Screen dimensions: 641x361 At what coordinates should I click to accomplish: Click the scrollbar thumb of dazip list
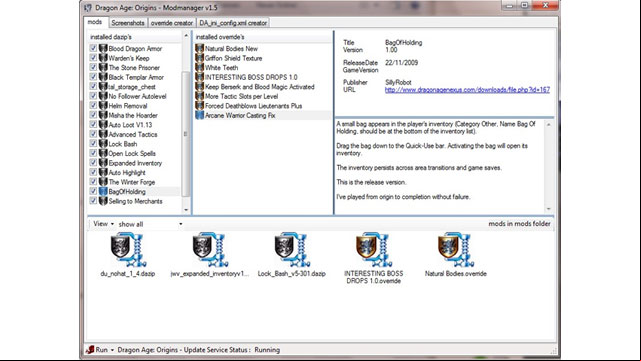tap(186, 134)
